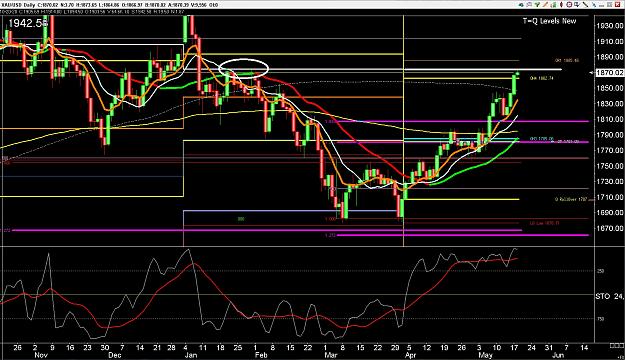Click the date tick 29 on time axis
This screenshot has width=625, height=360.
(x=395, y=348)
